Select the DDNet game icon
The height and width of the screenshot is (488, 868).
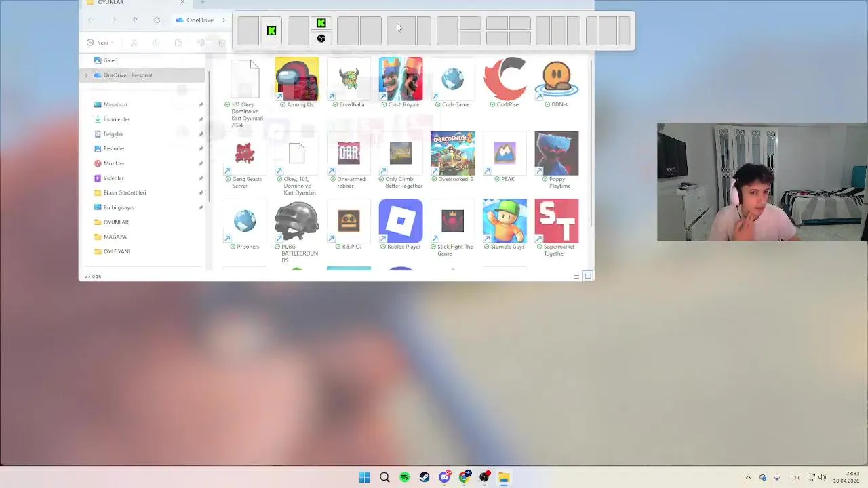pos(556,83)
